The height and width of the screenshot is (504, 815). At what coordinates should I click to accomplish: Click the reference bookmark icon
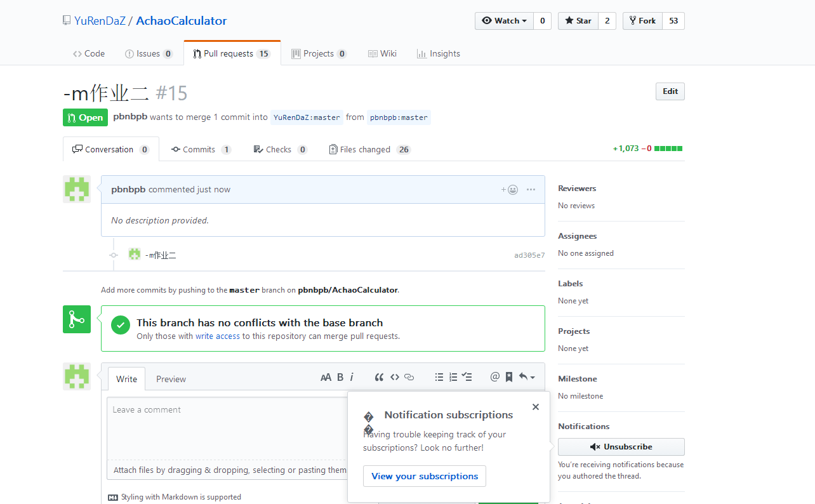point(509,377)
